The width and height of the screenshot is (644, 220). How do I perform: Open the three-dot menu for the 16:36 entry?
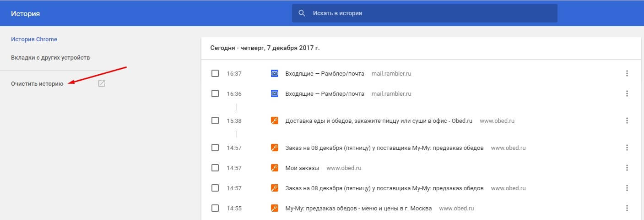[x=627, y=93]
